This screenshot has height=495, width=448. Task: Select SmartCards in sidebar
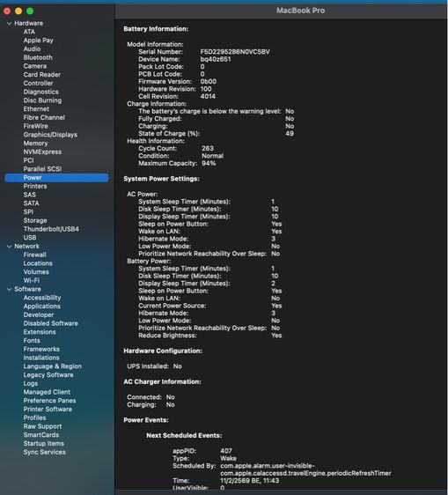(41, 435)
